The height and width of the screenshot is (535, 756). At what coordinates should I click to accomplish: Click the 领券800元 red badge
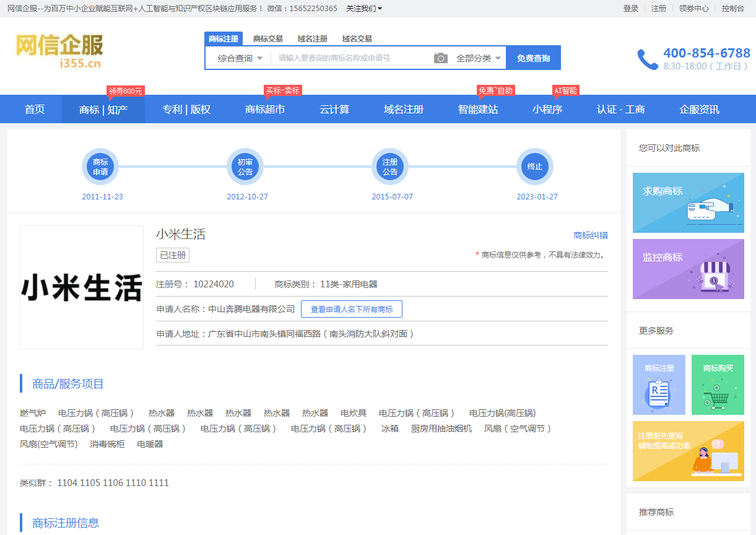(126, 91)
